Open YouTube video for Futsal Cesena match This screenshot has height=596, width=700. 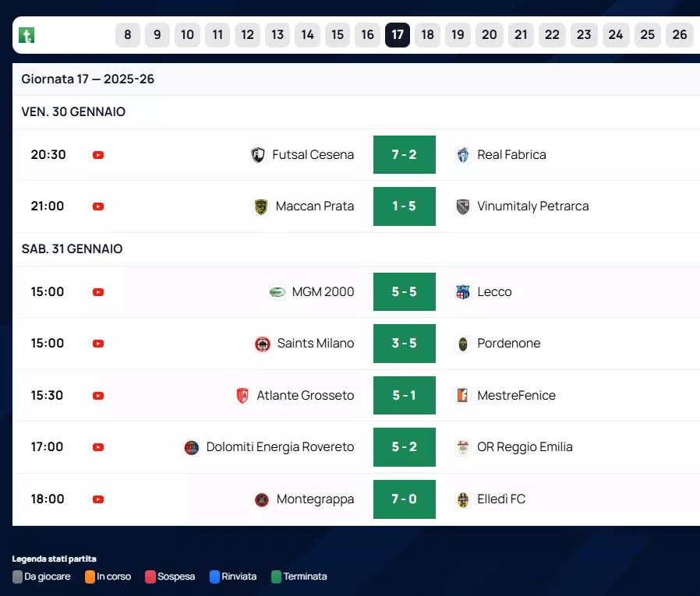click(98, 155)
